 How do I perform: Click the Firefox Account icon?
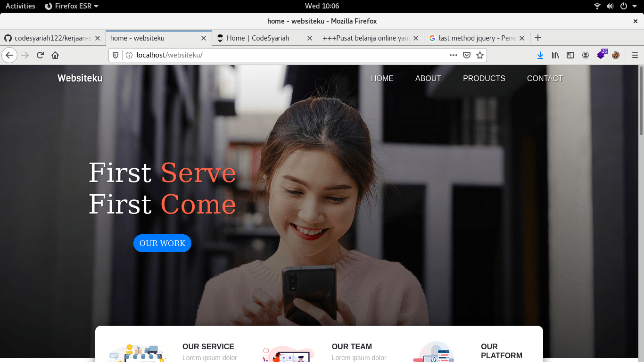[585, 55]
